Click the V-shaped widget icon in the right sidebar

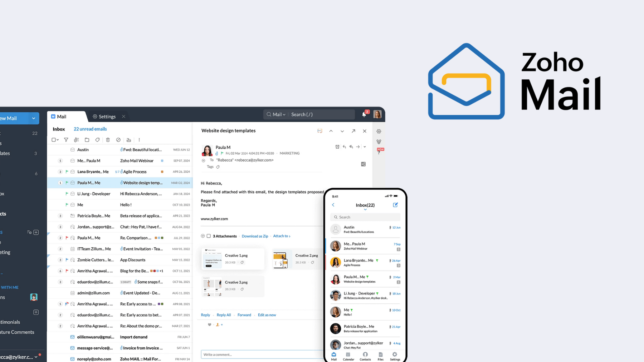(x=379, y=142)
